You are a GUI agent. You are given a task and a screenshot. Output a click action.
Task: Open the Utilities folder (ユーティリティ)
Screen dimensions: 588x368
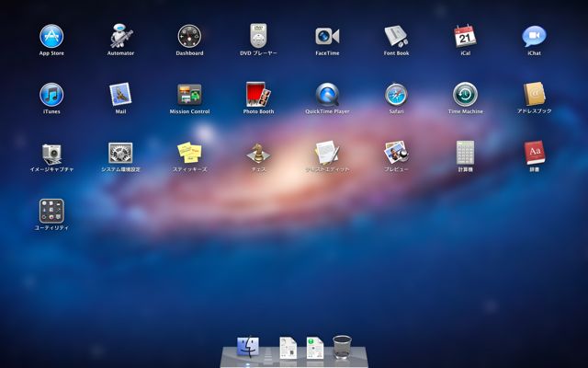click(51, 211)
